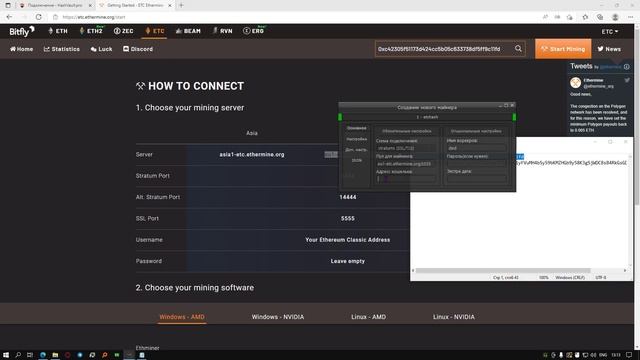
Task: Open the Windows Start menu
Action: [x=6, y=355]
